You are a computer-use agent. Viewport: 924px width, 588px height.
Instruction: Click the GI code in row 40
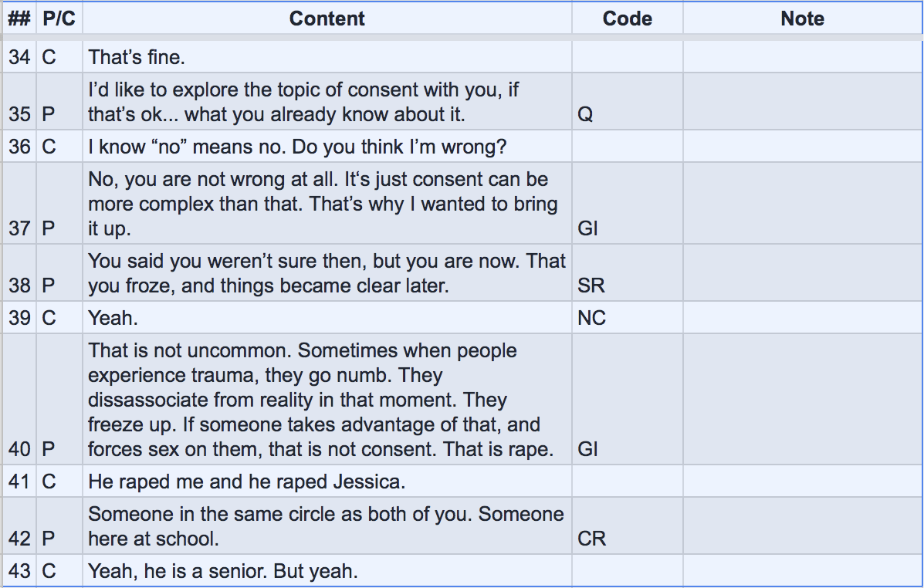[587, 449]
